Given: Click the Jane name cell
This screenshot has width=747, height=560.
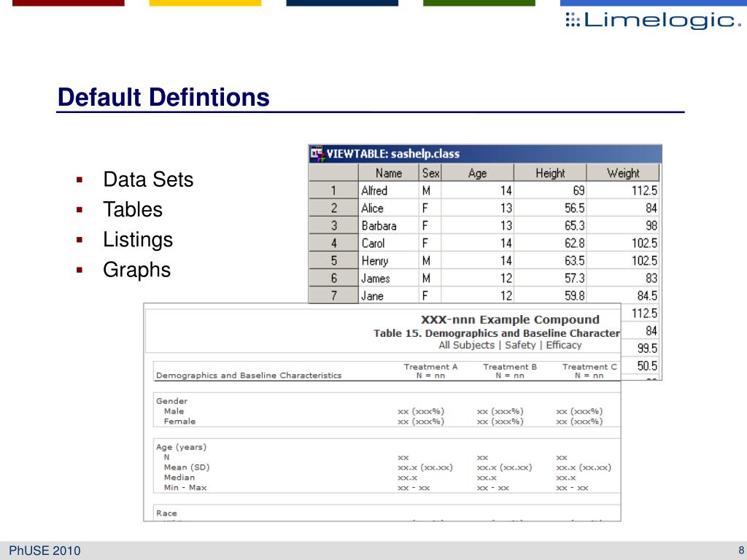Looking at the screenshot, I should click(x=389, y=296).
